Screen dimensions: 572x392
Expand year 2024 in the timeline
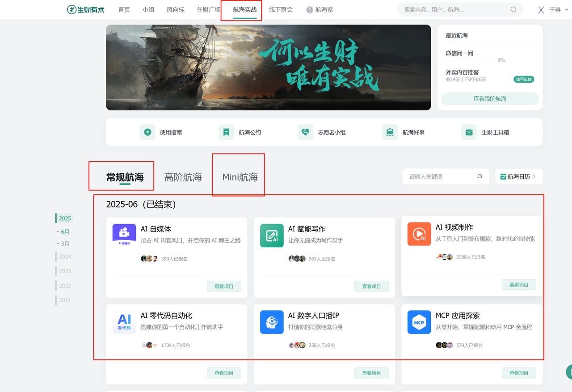(x=65, y=257)
